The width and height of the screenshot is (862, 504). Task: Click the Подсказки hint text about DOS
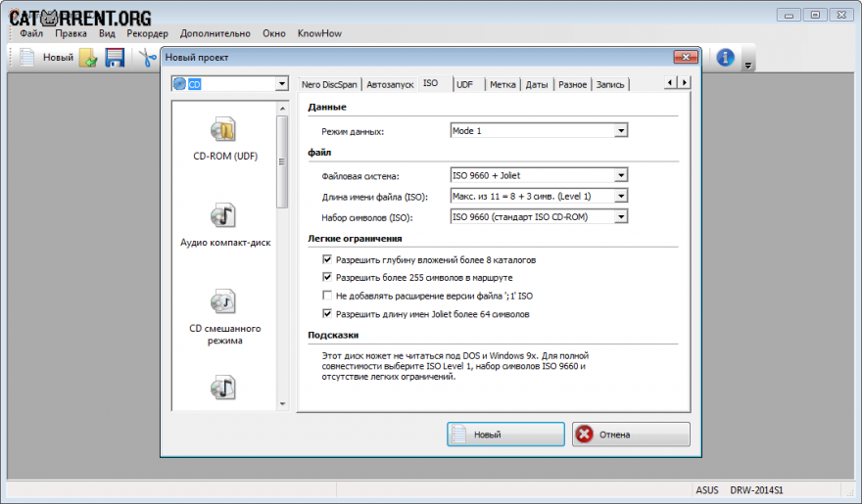click(455, 366)
